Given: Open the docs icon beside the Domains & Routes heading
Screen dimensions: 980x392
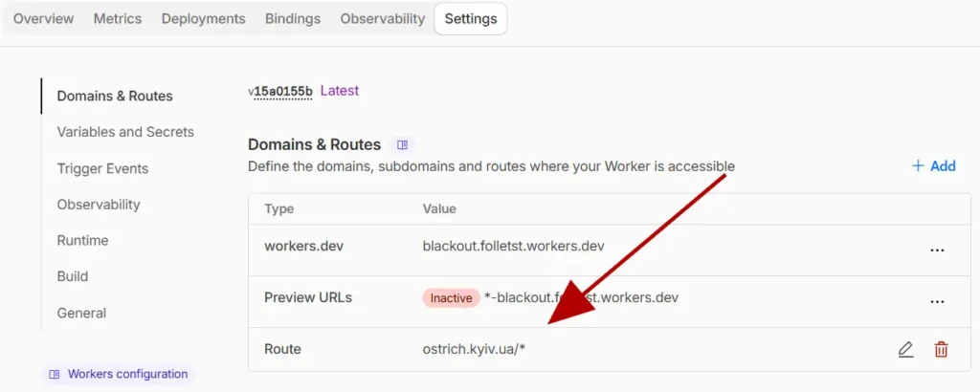Looking at the screenshot, I should (x=402, y=145).
